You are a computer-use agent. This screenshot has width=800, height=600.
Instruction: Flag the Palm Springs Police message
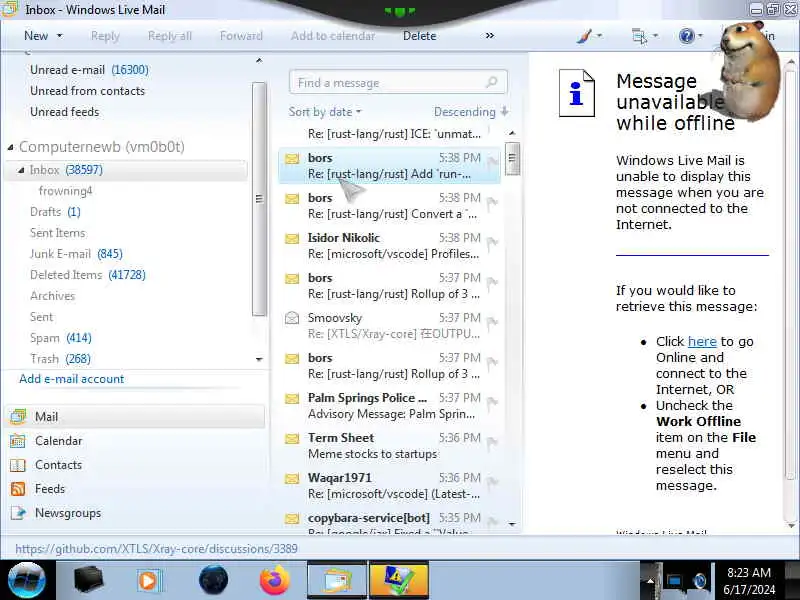tap(492, 404)
